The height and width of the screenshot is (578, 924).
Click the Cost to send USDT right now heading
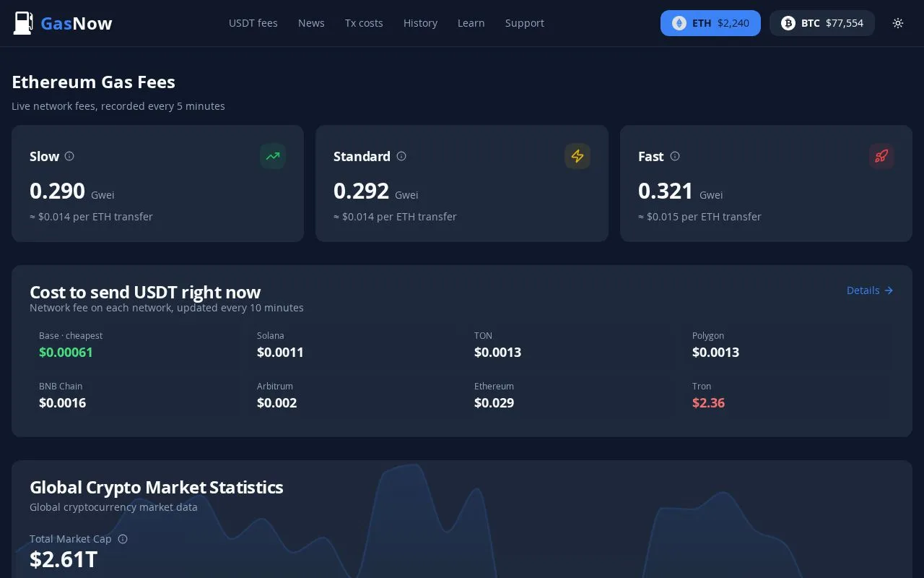(145, 292)
